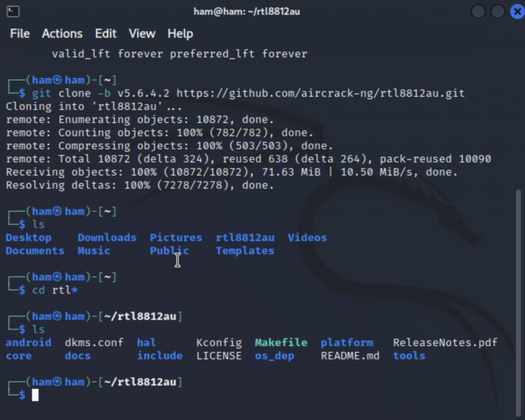Click the "v5.6.4.2" branch tag in the command

(x=144, y=93)
